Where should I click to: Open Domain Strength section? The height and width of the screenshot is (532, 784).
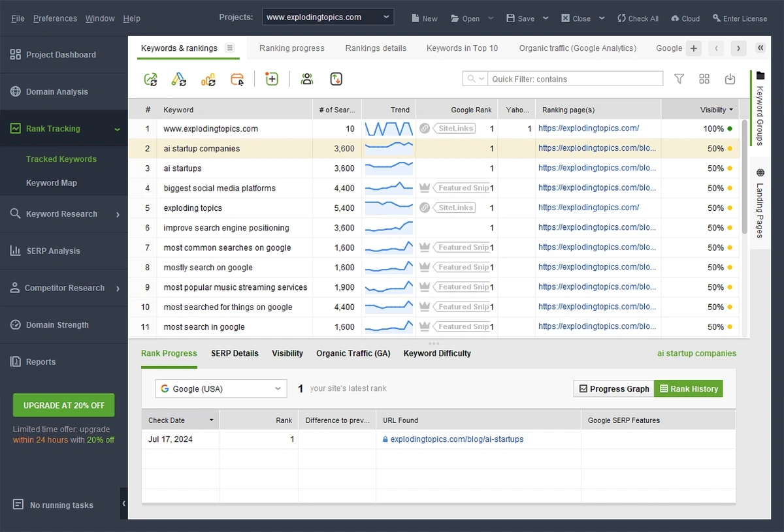tap(63, 325)
